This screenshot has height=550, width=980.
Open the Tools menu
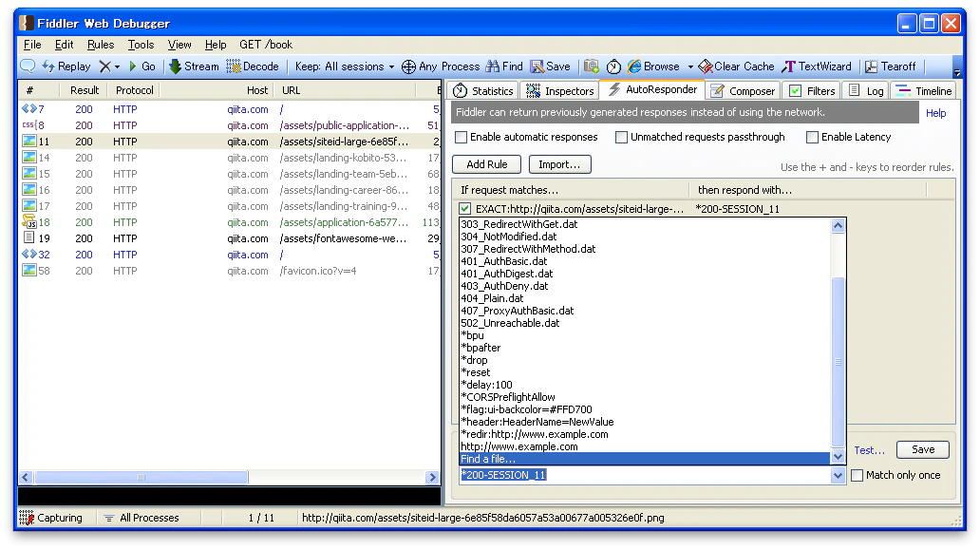[x=141, y=45]
